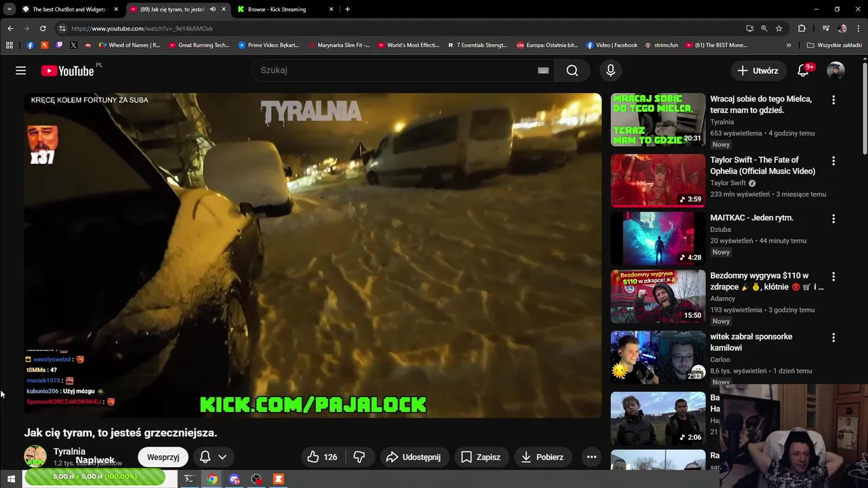Download video with Pobierz button
The height and width of the screenshot is (488, 868).
542,457
